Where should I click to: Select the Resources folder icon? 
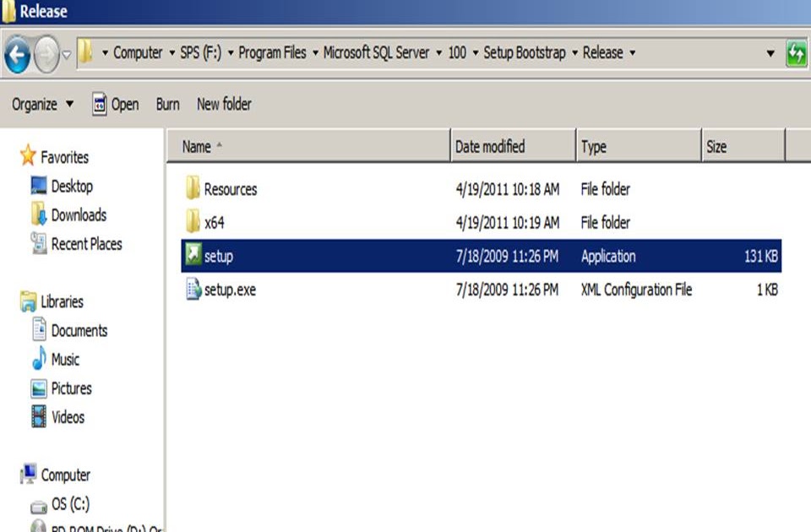pyautogui.click(x=193, y=187)
